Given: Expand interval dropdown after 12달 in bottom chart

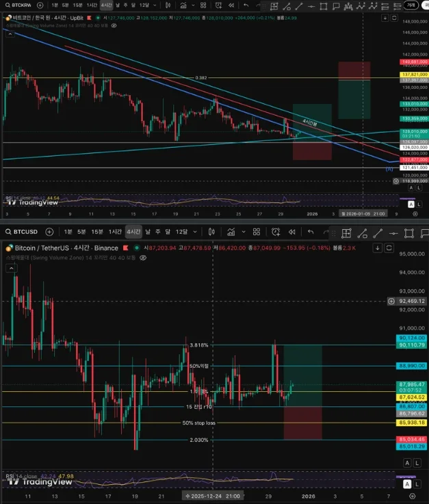Looking at the screenshot, I should point(195,232).
